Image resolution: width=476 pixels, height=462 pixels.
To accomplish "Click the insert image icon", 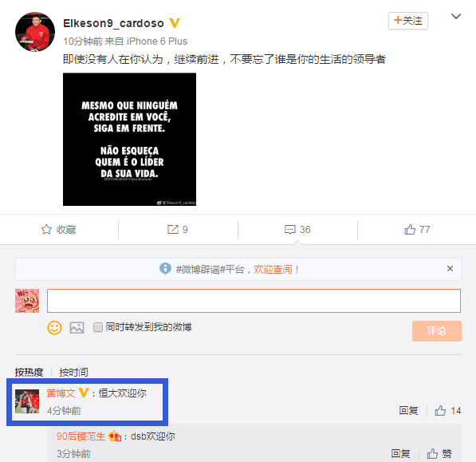I will tap(77, 328).
